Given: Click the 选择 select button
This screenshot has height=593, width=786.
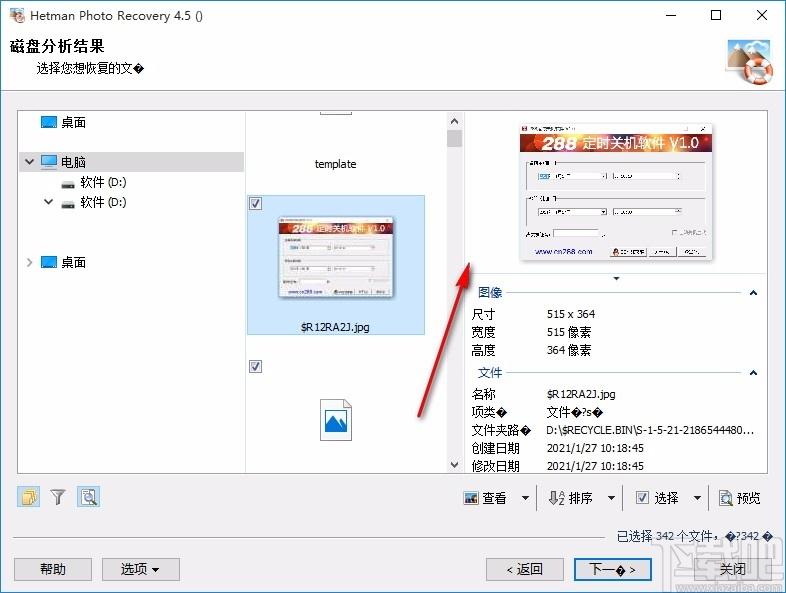Looking at the screenshot, I should pos(658,498).
